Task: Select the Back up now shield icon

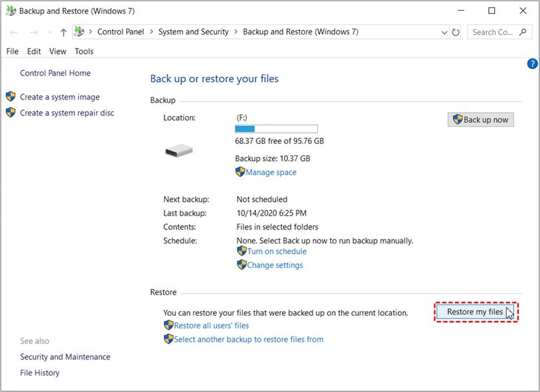Action: click(459, 119)
